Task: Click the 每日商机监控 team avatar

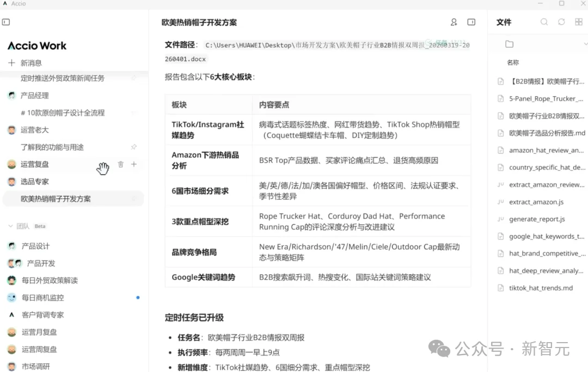Action: click(12, 297)
